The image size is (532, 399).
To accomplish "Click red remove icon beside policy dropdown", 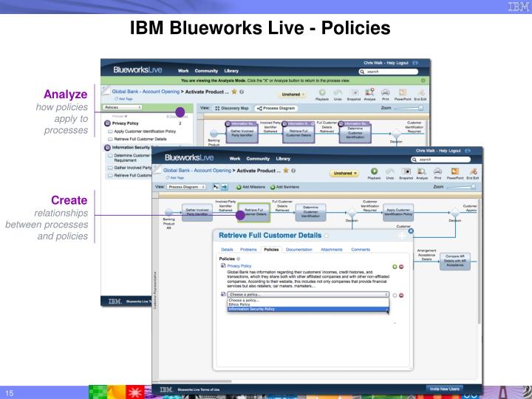I will tap(401, 296).
